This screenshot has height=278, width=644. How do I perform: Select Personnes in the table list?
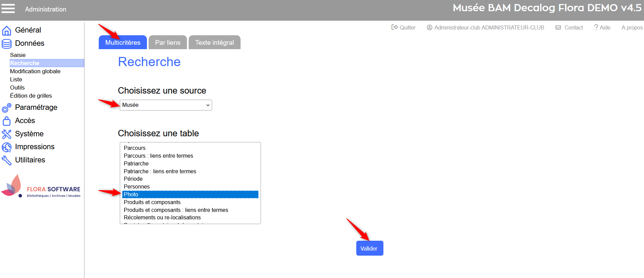pos(137,186)
